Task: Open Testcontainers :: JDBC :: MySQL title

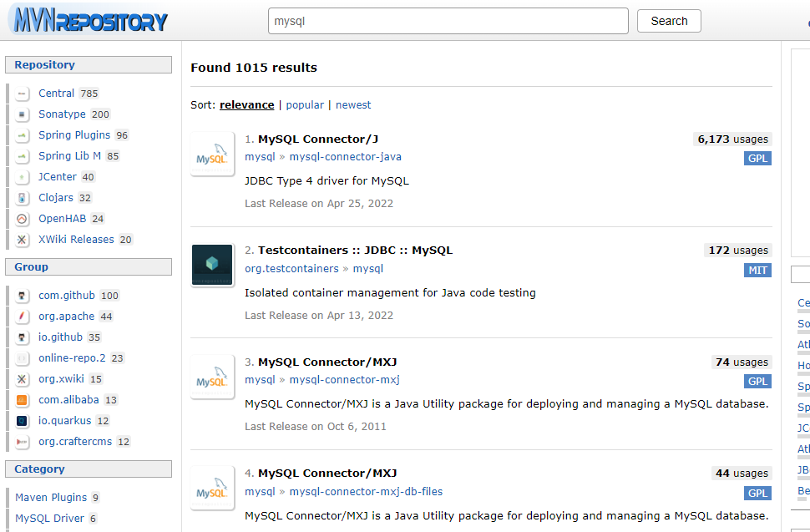Action: [356, 250]
